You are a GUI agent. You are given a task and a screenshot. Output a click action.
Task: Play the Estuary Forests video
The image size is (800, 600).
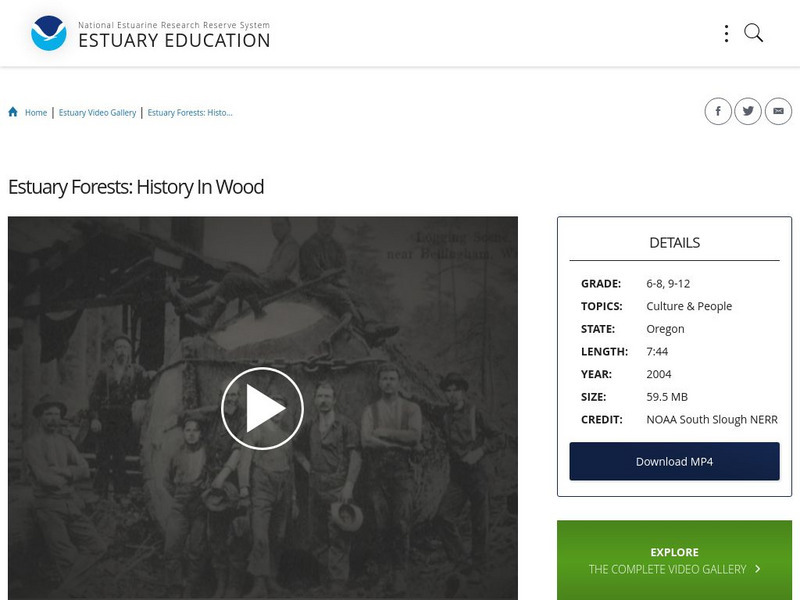pyautogui.click(x=263, y=408)
